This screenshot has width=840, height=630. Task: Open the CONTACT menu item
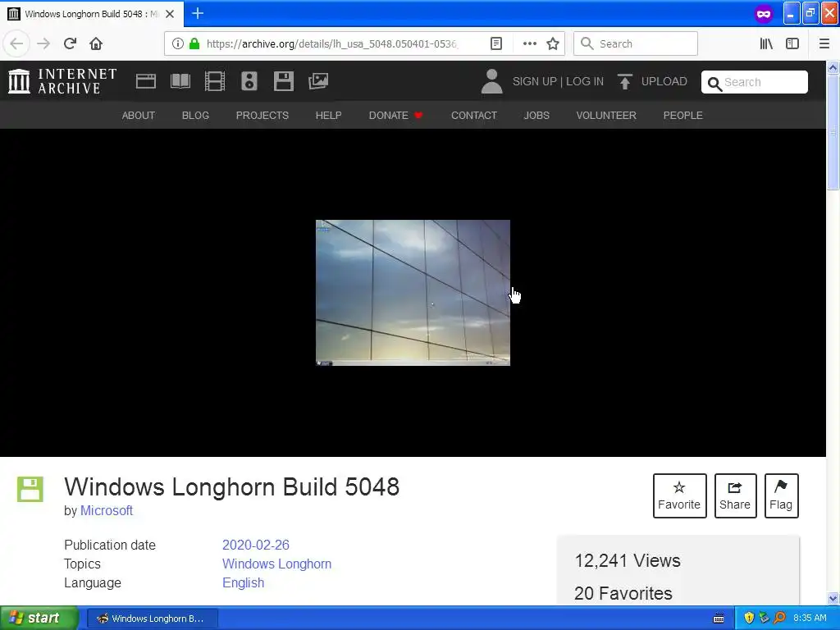(474, 115)
